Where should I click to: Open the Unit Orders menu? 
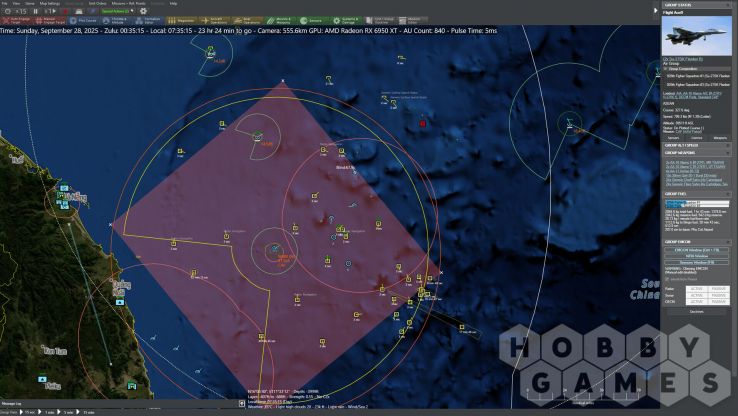pos(97,3)
